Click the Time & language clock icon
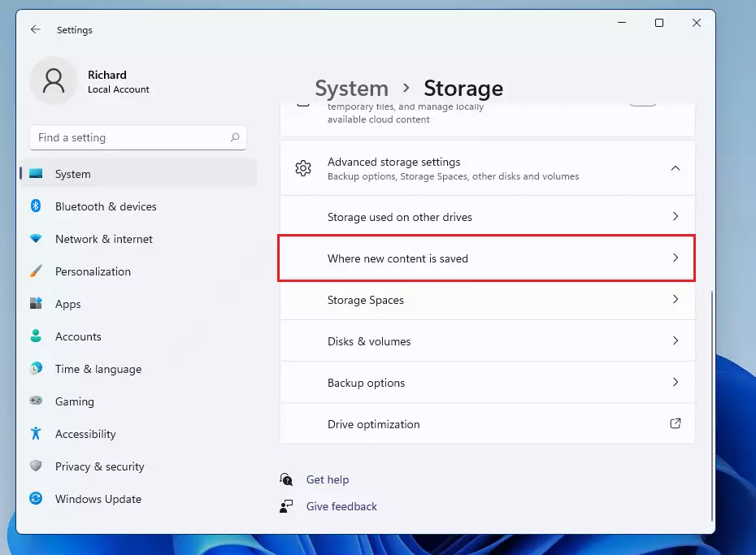This screenshot has height=555, width=756. pyautogui.click(x=36, y=369)
